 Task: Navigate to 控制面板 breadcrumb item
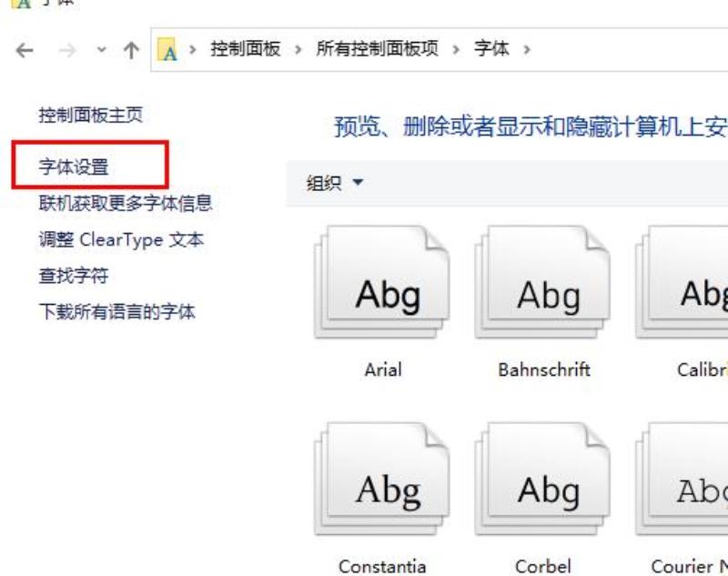(x=246, y=49)
